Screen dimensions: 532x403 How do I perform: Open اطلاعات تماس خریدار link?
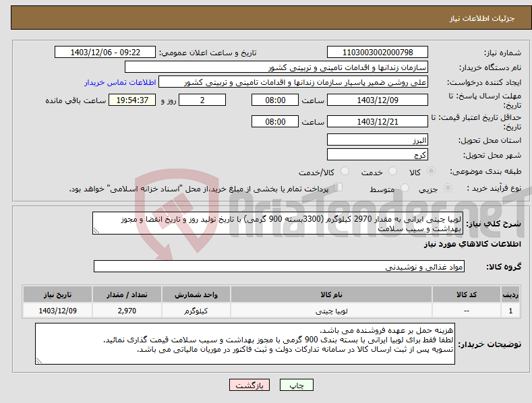120,82
